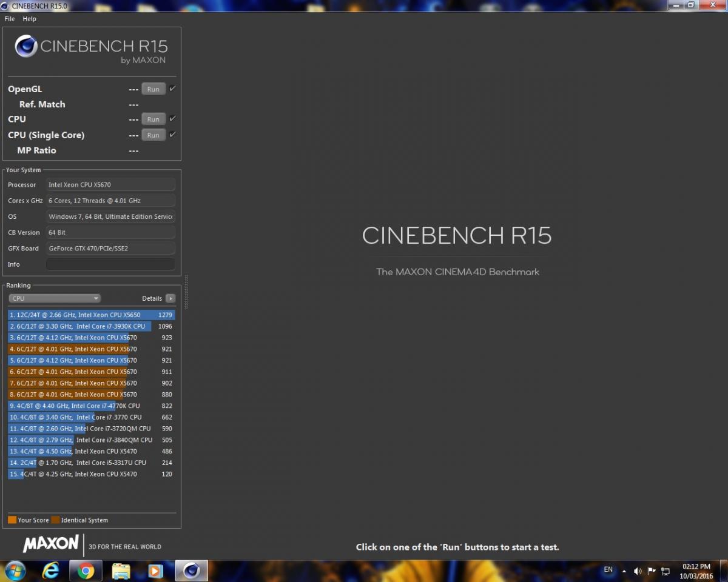Screen dimensions: 728x582
Task: Show hidden tray icons arrow
Action: pos(624,570)
